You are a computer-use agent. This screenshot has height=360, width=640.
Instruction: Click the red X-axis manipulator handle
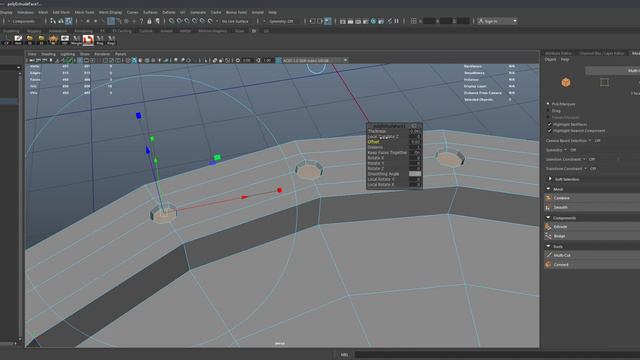pyautogui.click(x=280, y=190)
